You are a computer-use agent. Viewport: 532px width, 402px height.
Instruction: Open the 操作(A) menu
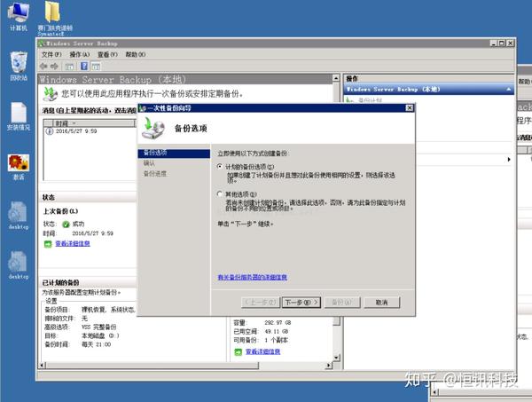tap(80, 54)
